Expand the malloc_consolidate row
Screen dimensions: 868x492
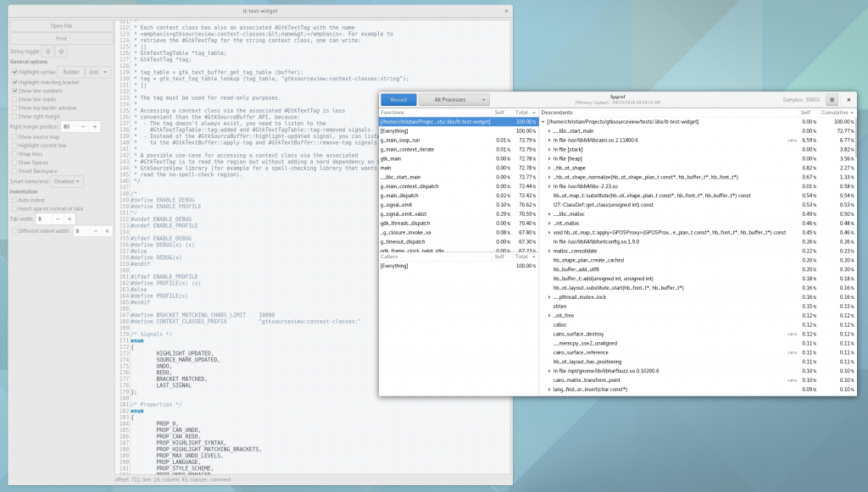tap(549, 251)
